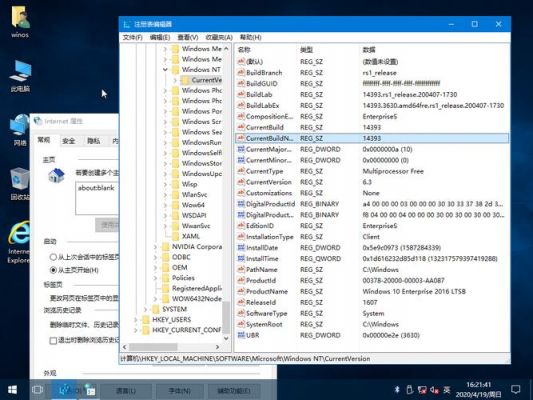Select the InstallDate value row
The image size is (533, 400).
tap(372, 248)
